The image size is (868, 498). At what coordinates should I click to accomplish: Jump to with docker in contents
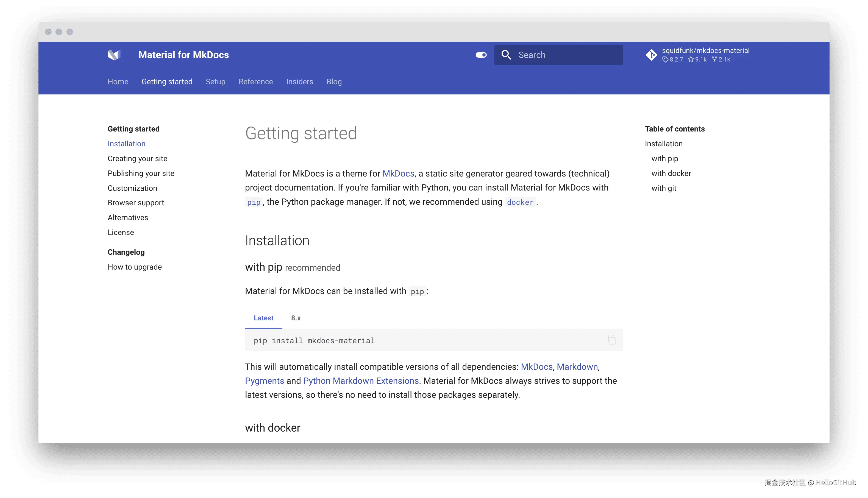coord(671,174)
